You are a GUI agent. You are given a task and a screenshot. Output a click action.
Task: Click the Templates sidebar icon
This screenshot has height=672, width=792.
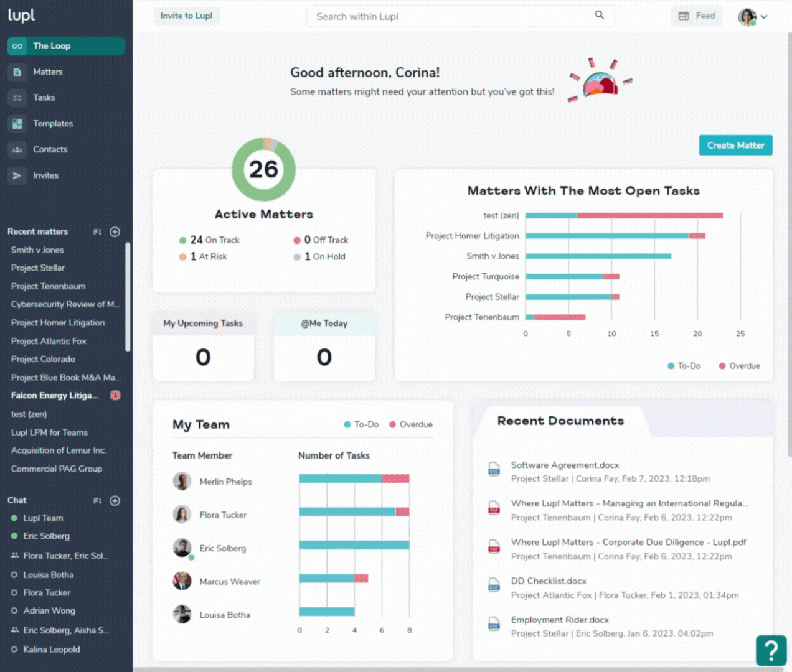(x=17, y=124)
